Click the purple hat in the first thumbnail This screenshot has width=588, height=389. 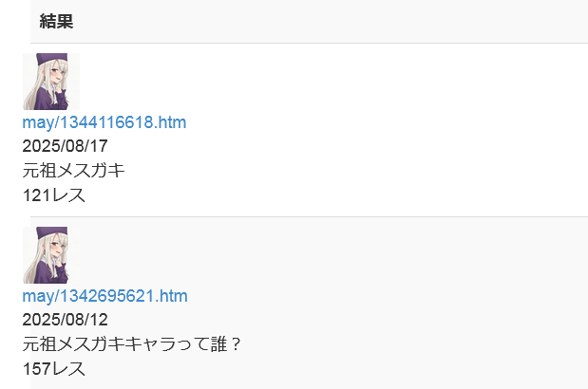click(52, 59)
